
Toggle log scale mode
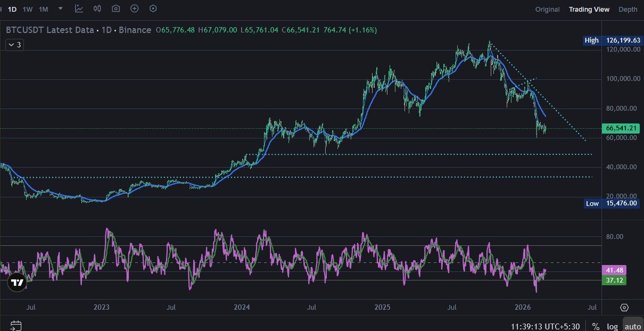(613, 326)
